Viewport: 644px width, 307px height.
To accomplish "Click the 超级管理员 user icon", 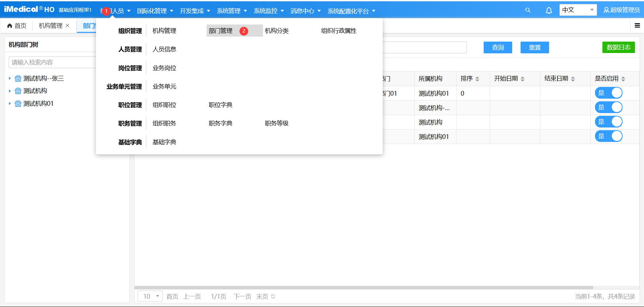I will [606, 10].
